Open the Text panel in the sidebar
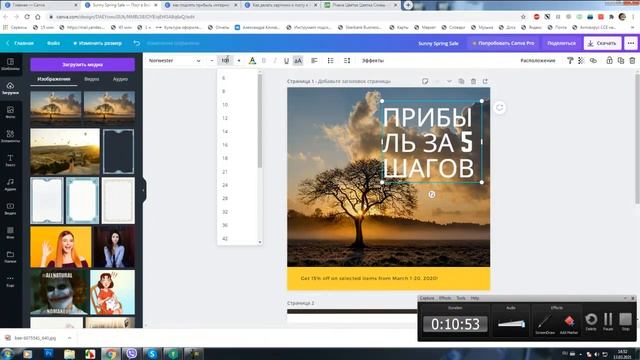Image resolution: width=640 pixels, height=360 pixels. [10, 160]
